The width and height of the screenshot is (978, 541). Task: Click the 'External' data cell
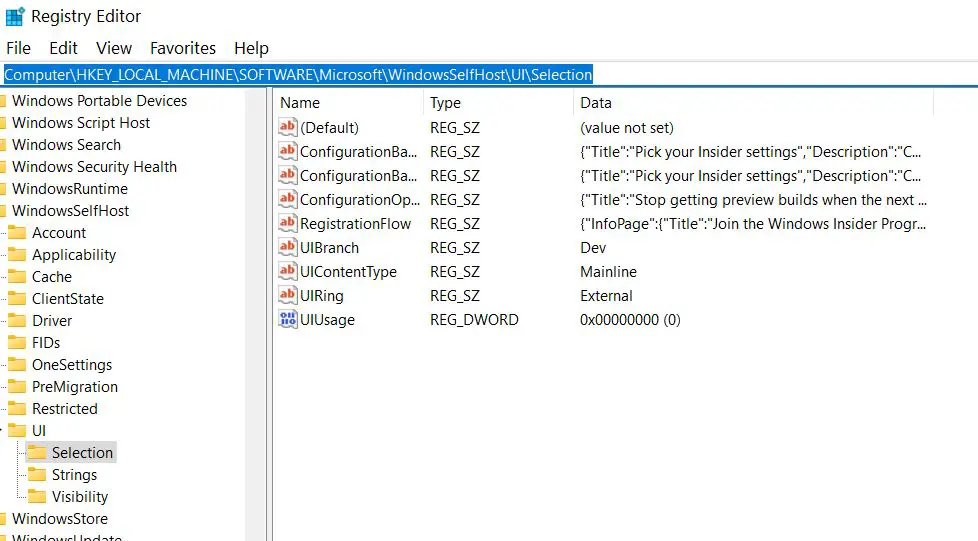coord(606,296)
